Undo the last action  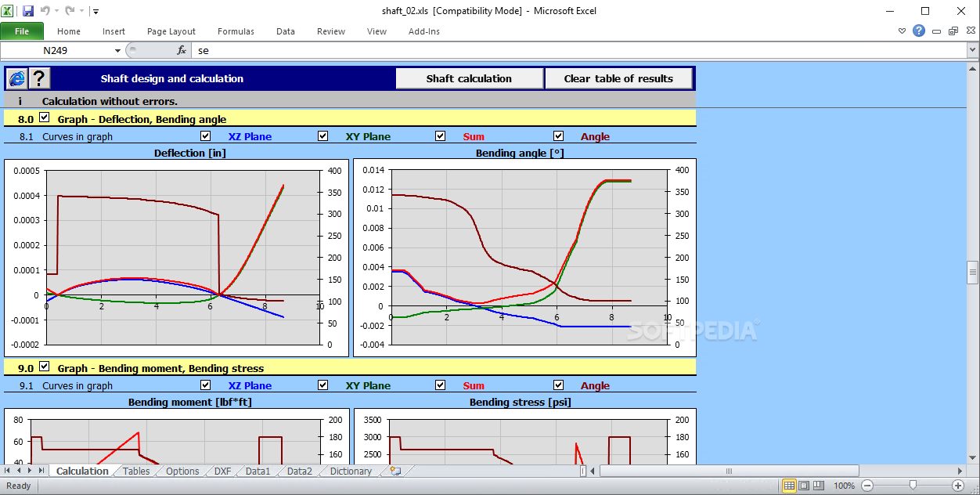45,11
